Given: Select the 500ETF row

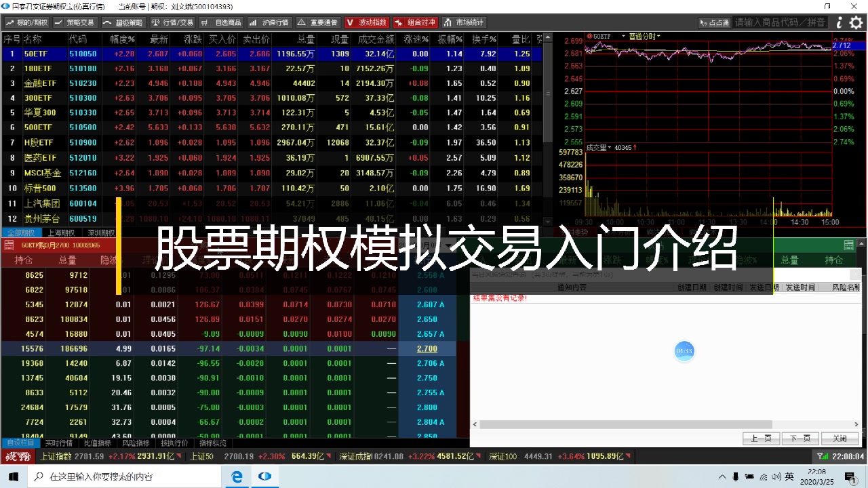Looking at the screenshot, I should pyautogui.click(x=271, y=127).
